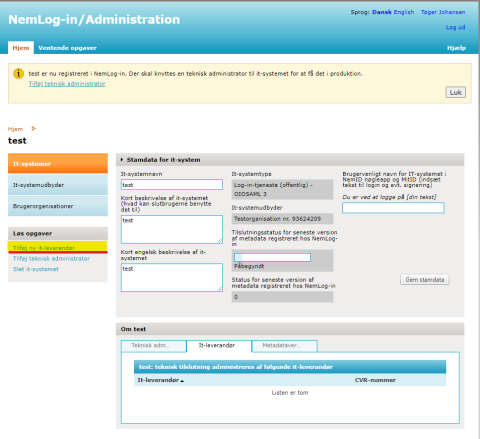Focus the Brugervenligt navn input field
Screen dimensions: 480x439
coord(393,208)
